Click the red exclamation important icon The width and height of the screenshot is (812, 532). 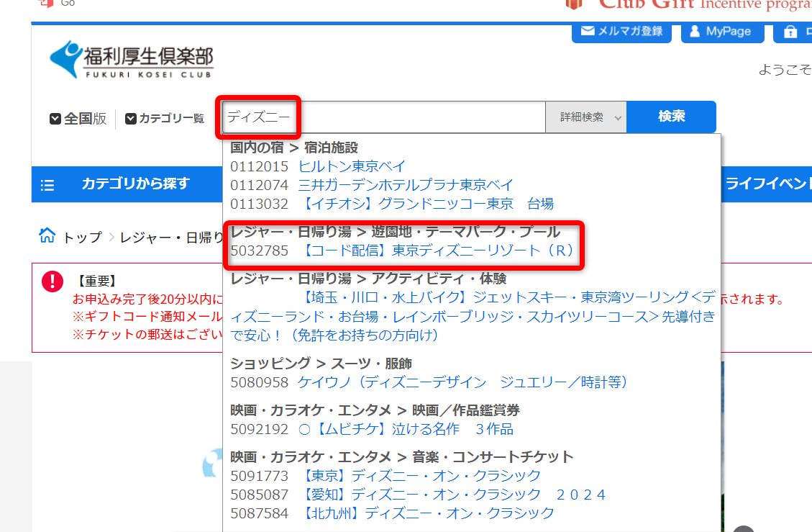(x=53, y=281)
